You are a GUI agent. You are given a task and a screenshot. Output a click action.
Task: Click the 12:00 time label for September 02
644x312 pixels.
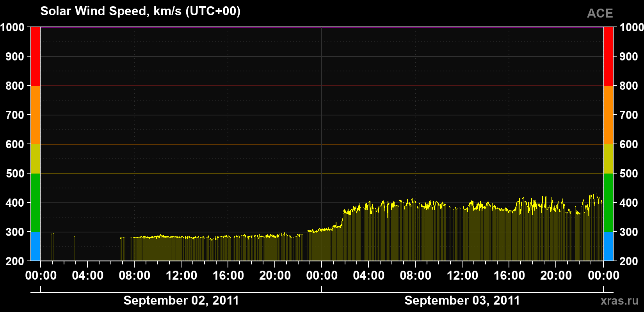pyautogui.click(x=181, y=276)
